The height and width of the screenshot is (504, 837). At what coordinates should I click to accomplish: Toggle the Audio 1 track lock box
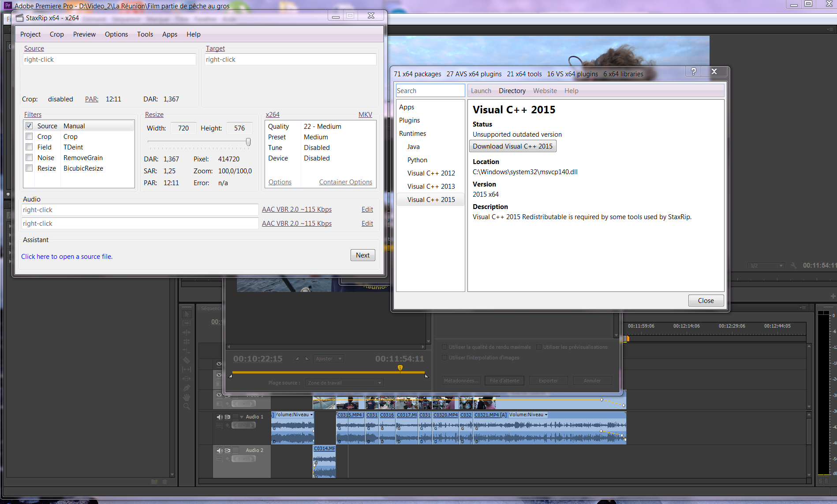236,417
